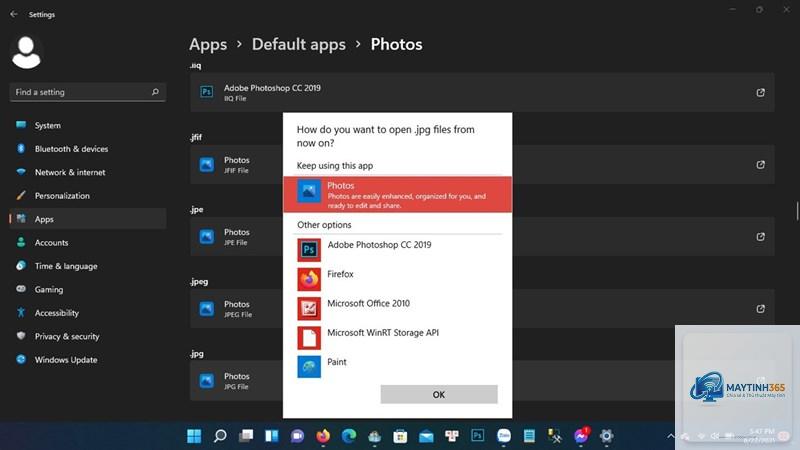Open System settings in the sidebar

pyautogui.click(x=88, y=125)
